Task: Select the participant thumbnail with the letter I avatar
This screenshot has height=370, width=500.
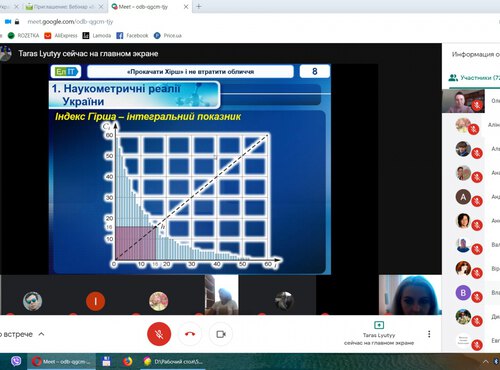Action: pyautogui.click(x=95, y=301)
